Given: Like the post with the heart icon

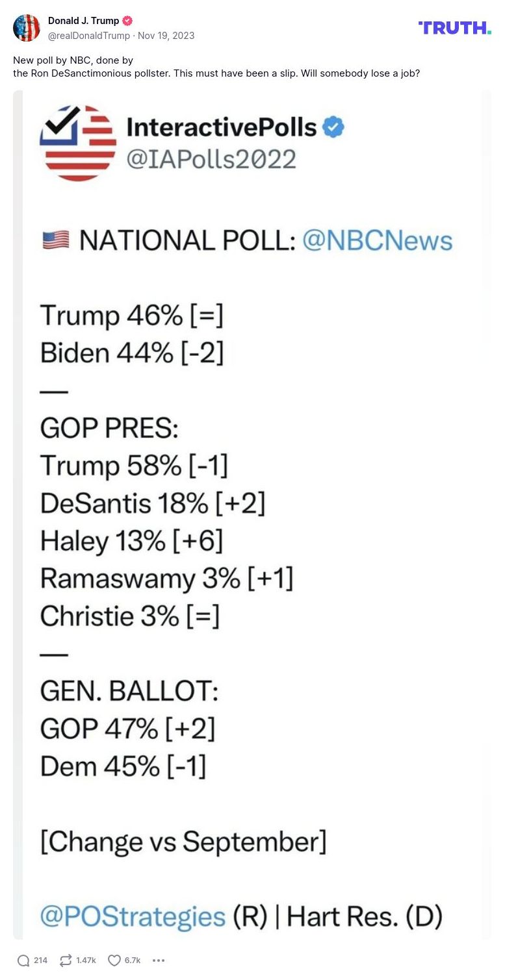Looking at the screenshot, I should click(114, 959).
